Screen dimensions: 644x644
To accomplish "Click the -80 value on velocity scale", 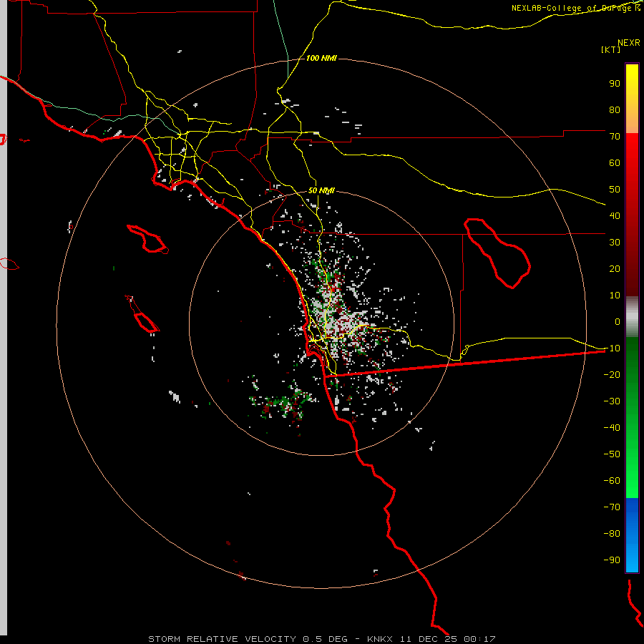I will point(612,534).
